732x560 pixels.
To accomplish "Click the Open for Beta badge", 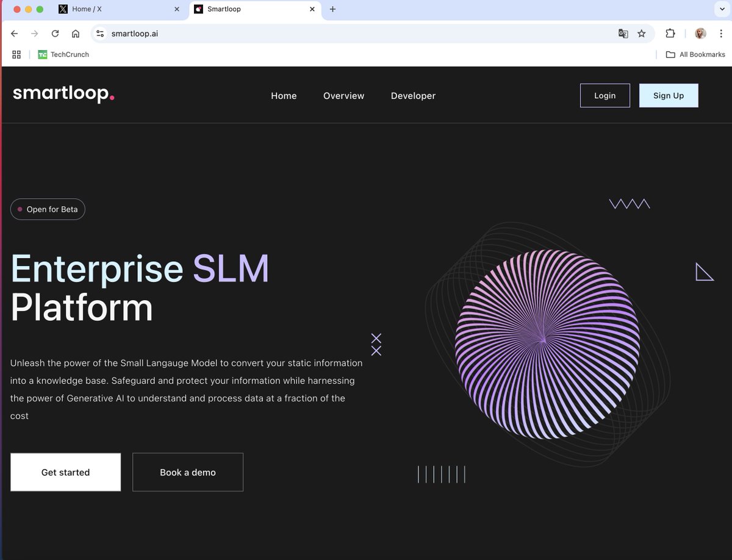I will coord(48,209).
